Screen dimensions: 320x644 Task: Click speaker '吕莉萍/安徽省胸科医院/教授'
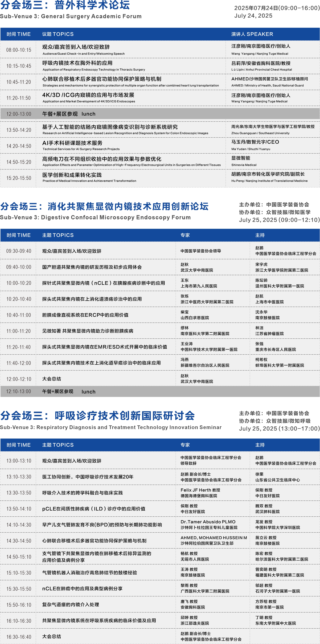(261, 63)
